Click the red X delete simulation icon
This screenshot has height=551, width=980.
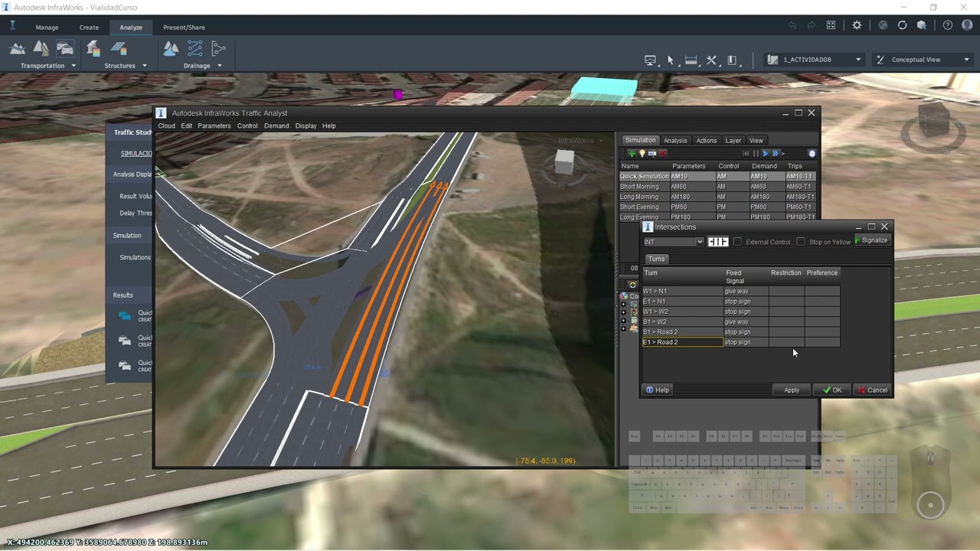[x=663, y=154]
